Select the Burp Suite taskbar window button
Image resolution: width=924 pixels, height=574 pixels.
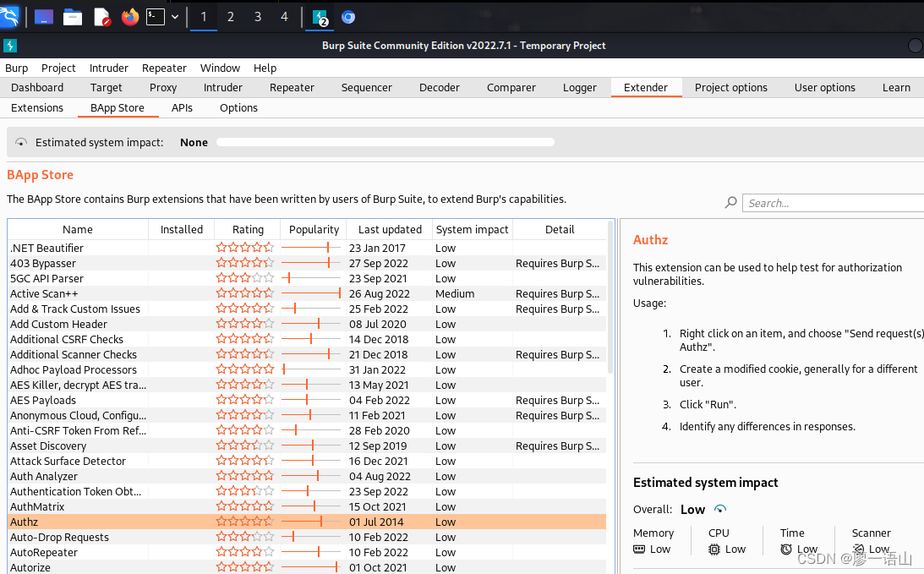pyautogui.click(x=320, y=17)
